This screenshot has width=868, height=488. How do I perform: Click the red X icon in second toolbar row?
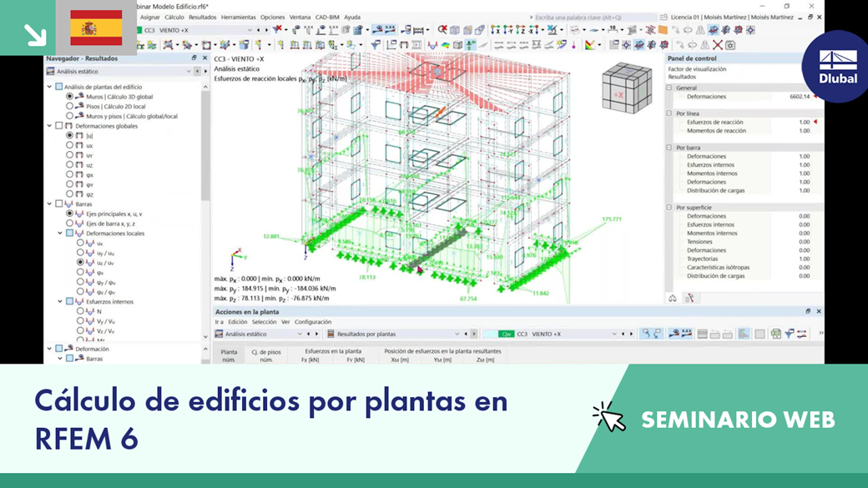[x=718, y=45]
